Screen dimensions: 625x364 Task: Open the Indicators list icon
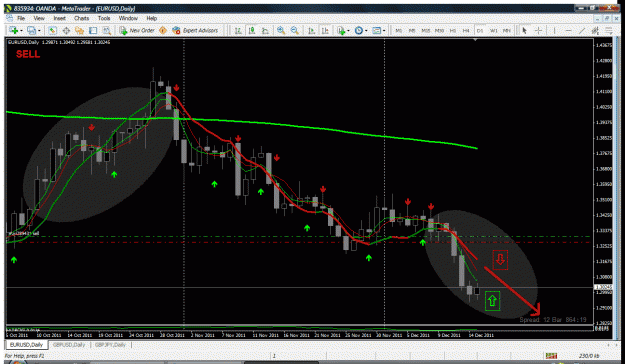(x=341, y=30)
